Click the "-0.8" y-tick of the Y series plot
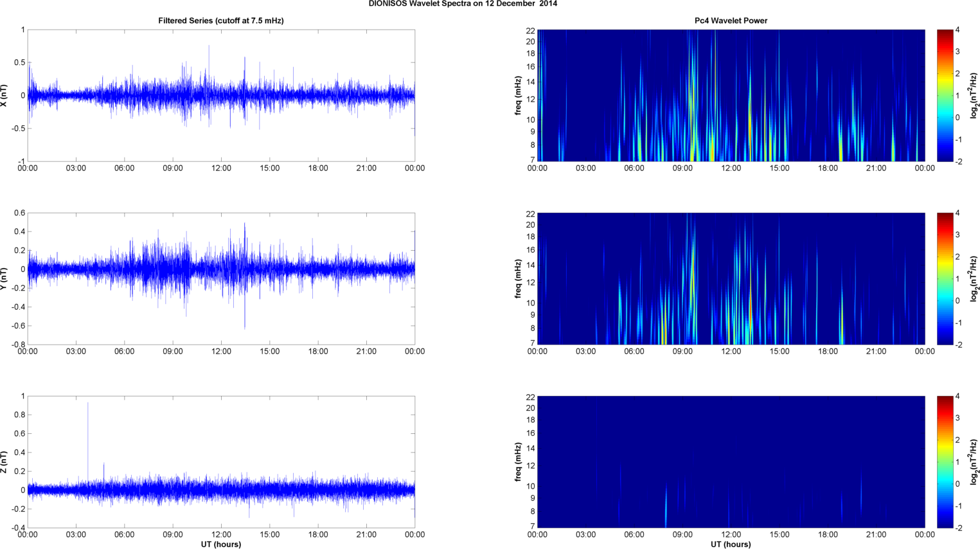The width and height of the screenshot is (980, 549). pyautogui.click(x=18, y=345)
